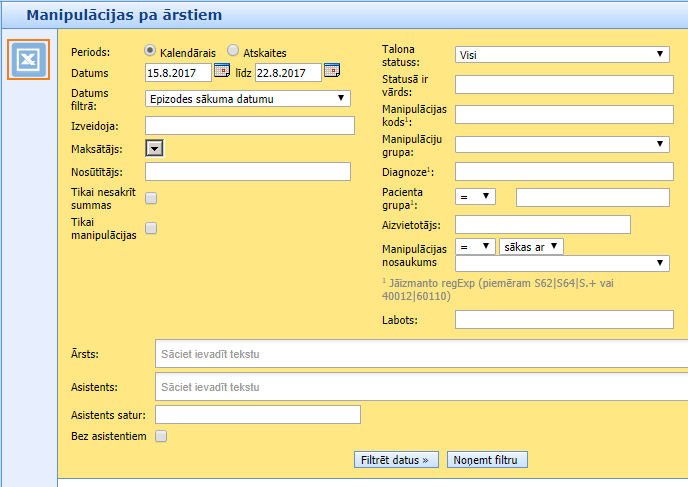Open the Pacienta grupa operator dropdown
Viewport: 688px width, 487px height.
pyautogui.click(x=475, y=197)
